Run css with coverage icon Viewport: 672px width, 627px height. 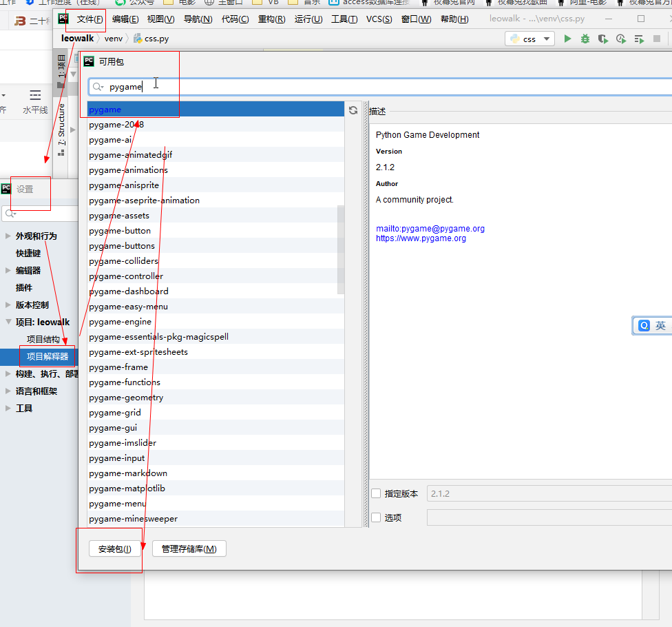click(602, 39)
